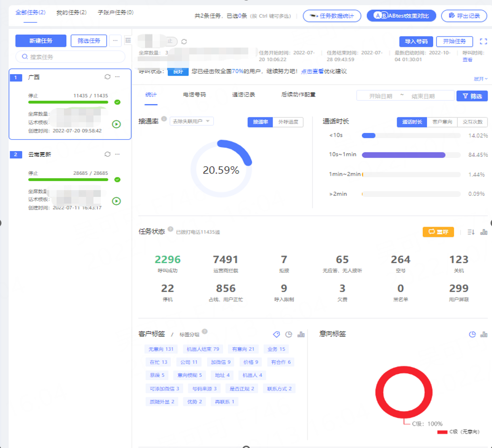This screenshot has height=448, width=492.
Task: Open the more options menu on 云南更新 task
Action: pos(117,154)
